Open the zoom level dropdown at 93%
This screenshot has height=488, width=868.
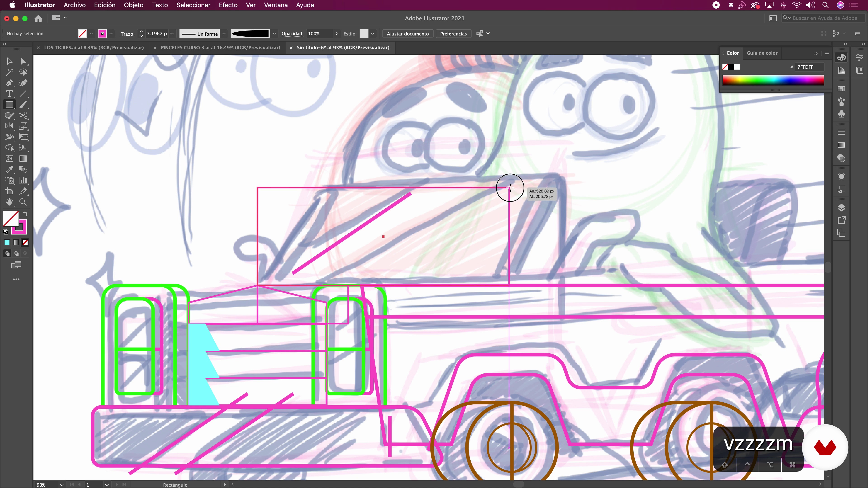(61, 485)
